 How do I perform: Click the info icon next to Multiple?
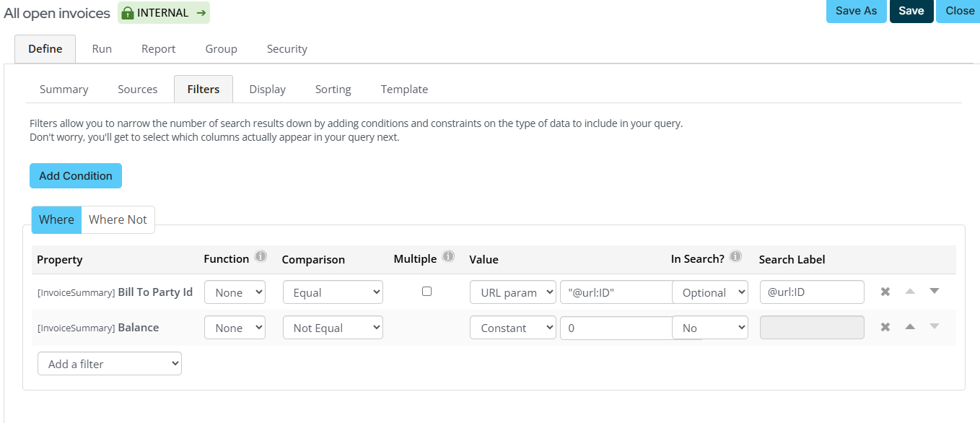[x=448, y=257]
